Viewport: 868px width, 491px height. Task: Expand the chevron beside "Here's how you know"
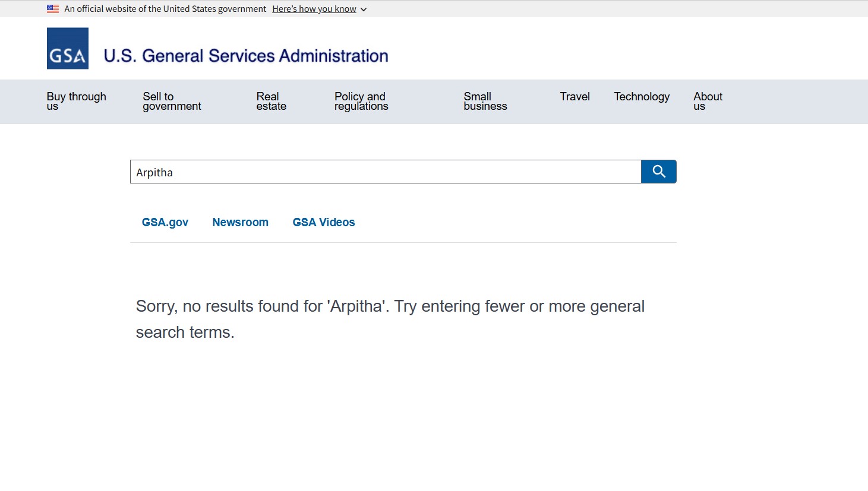click(364, 9)
